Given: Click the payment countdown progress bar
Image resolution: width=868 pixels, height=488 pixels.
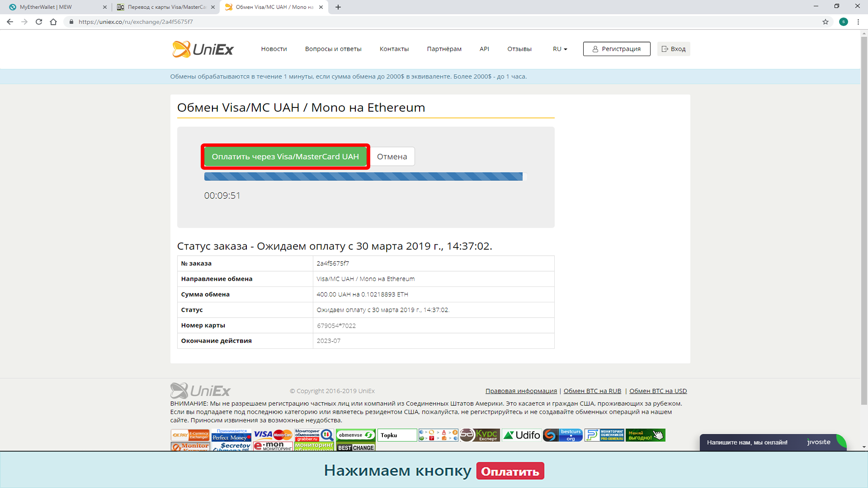Looking at the screenshot, I should pos(365,176).
